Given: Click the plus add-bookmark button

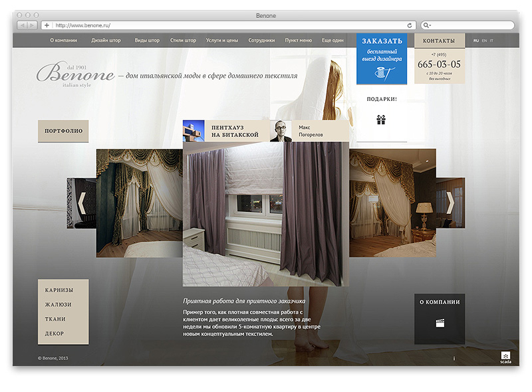Looking at the screenshot, I should (x=47, y=25).
